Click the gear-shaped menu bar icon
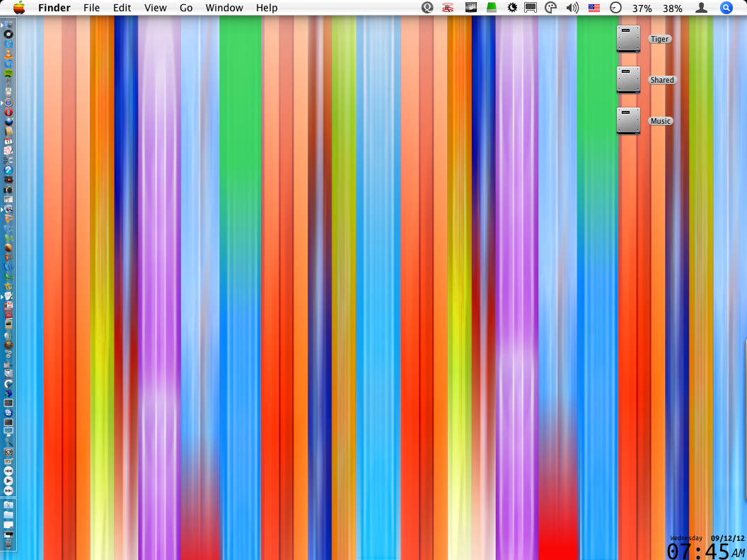This screenshot has height=560, width=747. (512, 8)
